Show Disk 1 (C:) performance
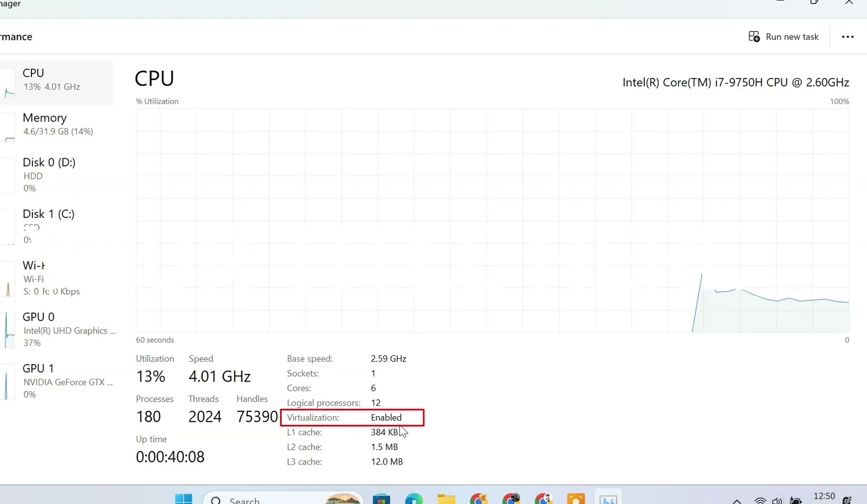This screenshot has height=504, width=867. [x=56, y=226]
